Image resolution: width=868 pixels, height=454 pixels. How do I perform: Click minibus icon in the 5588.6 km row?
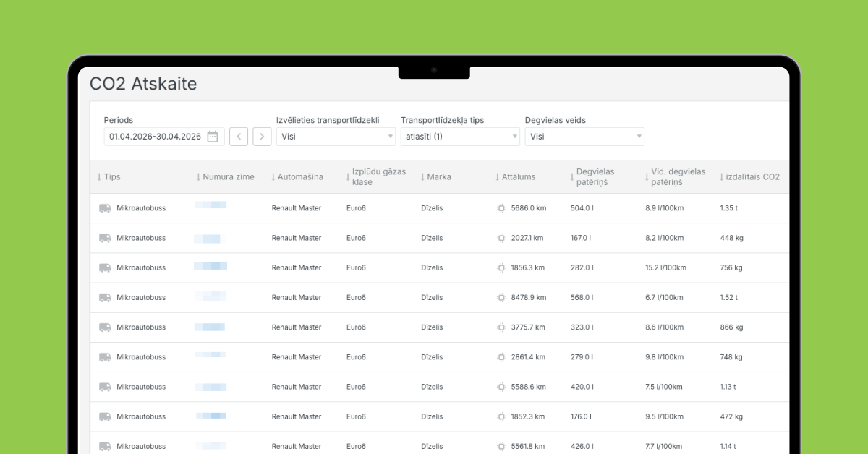105,387
